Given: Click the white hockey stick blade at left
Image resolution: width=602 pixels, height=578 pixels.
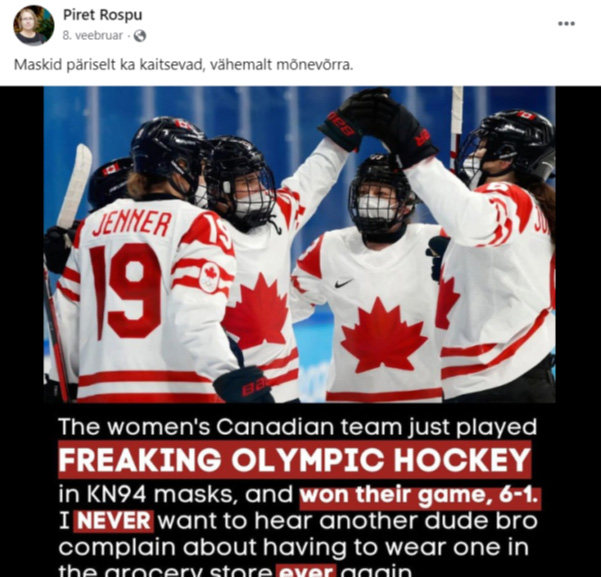Looking at the screenshot, I should point(76,184).
